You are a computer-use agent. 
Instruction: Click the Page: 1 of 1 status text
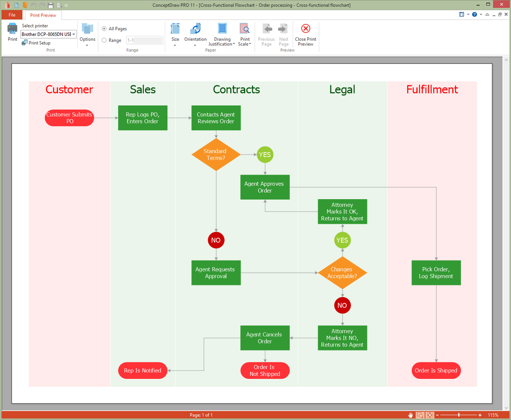[x=201, y=415]
